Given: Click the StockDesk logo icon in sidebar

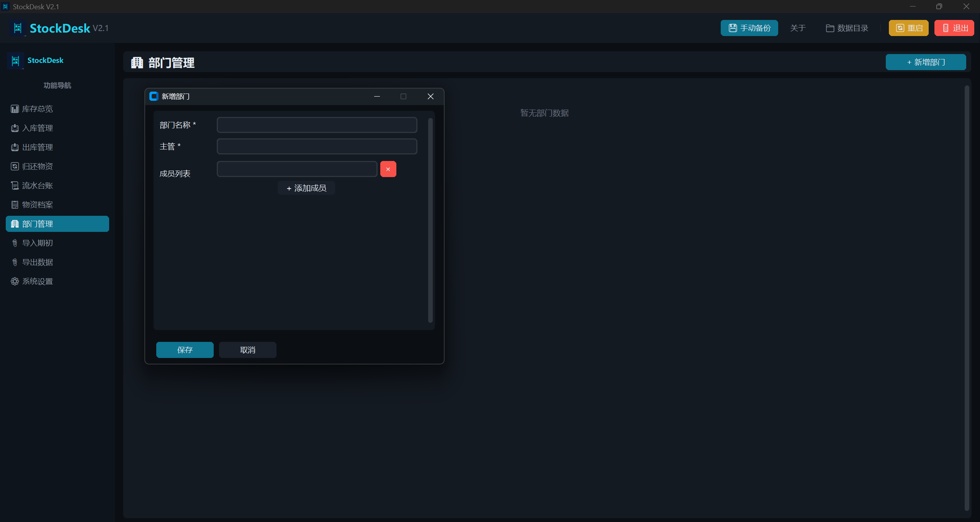Looking at the screenshot, I should [x=15, y=61].
